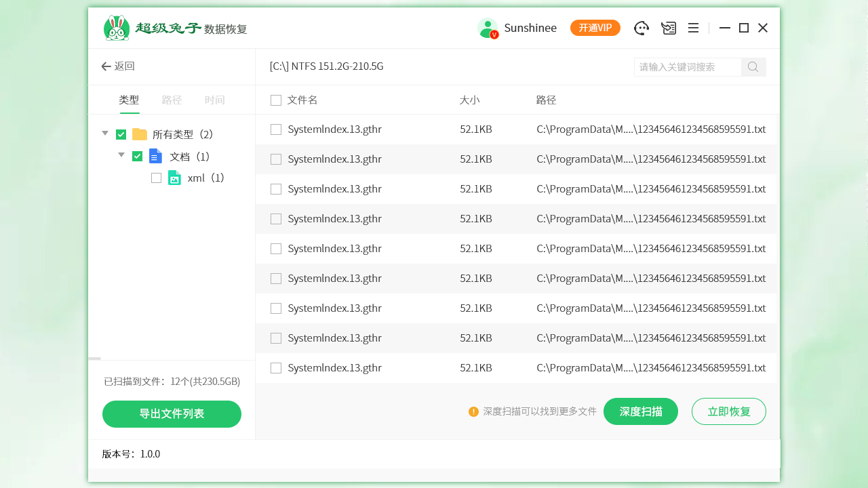
Task: Select all files via 文件名 header checkbox
Action: point(276,100)
